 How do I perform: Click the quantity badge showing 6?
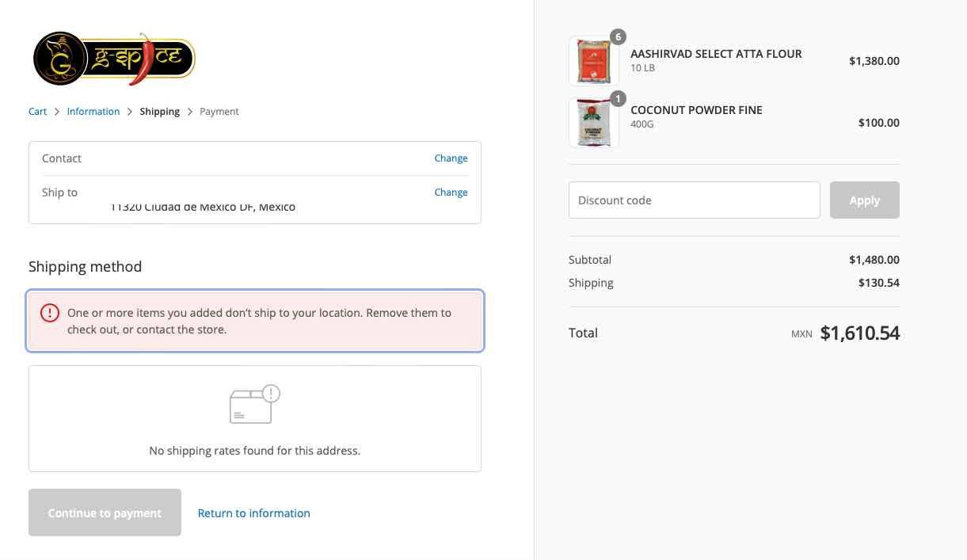point(618,37)
